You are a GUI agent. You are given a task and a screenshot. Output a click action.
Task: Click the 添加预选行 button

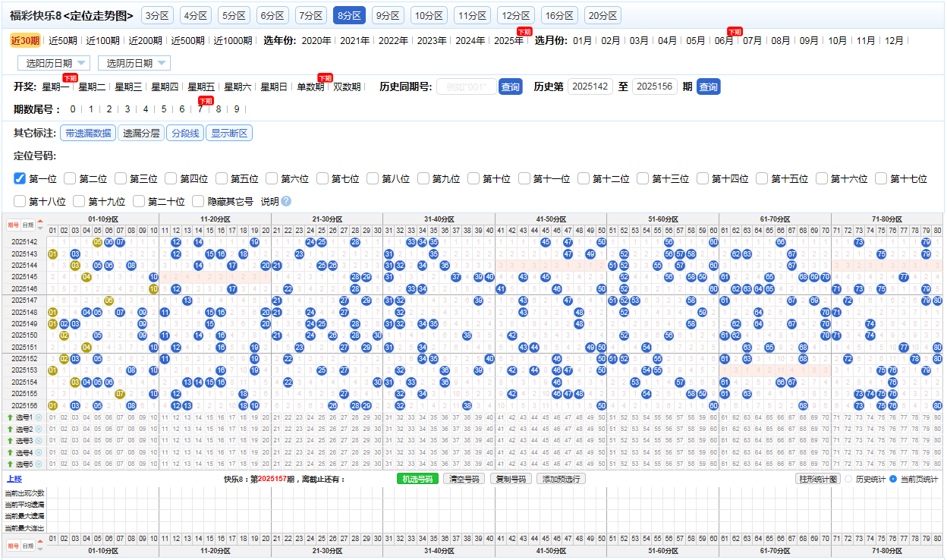point(561,479)
